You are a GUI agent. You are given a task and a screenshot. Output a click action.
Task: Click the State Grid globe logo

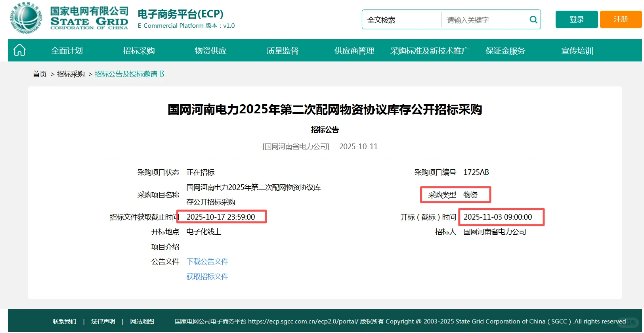point(26,18)
